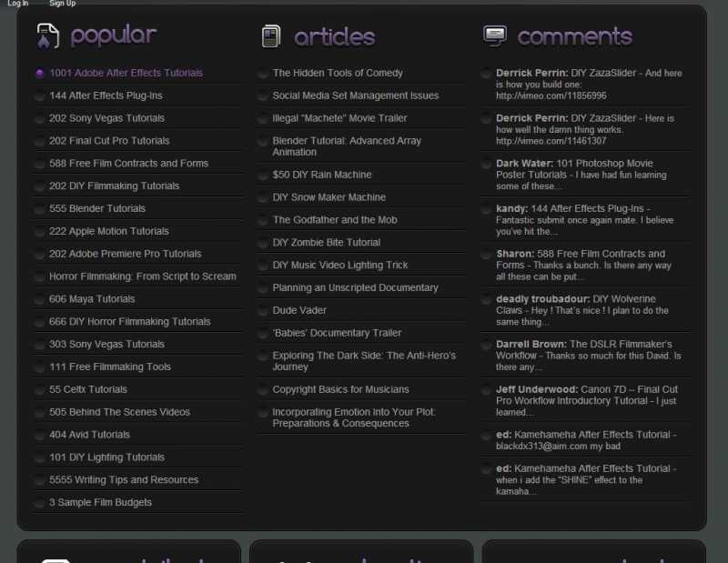Viewport: 728px width, 563px height.
Task: Open 5555 Writing Tips and Resources
Action: point(124,480)
